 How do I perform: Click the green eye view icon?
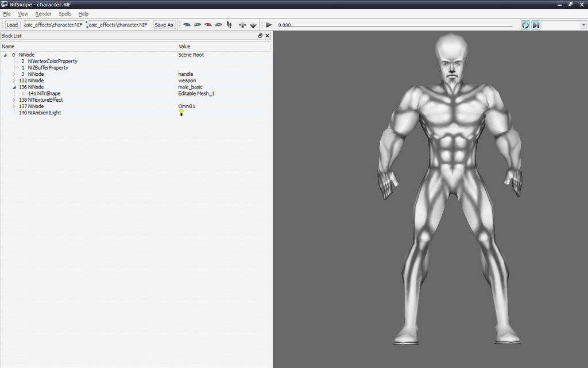198,25
